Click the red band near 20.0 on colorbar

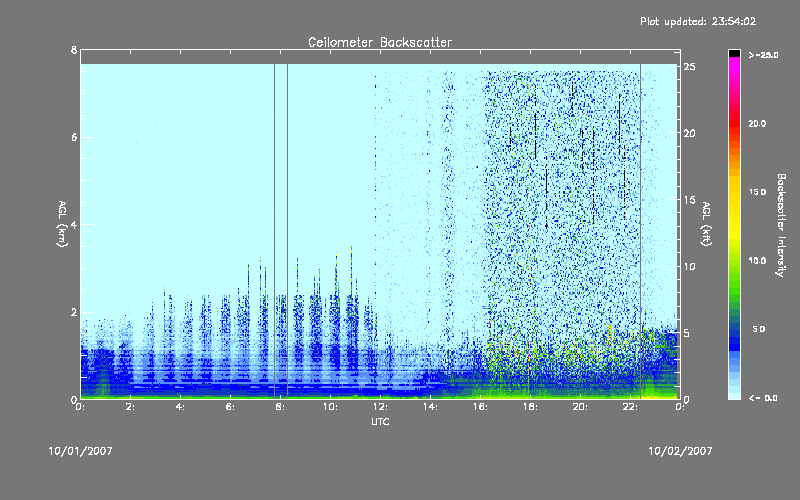(734, 123)
